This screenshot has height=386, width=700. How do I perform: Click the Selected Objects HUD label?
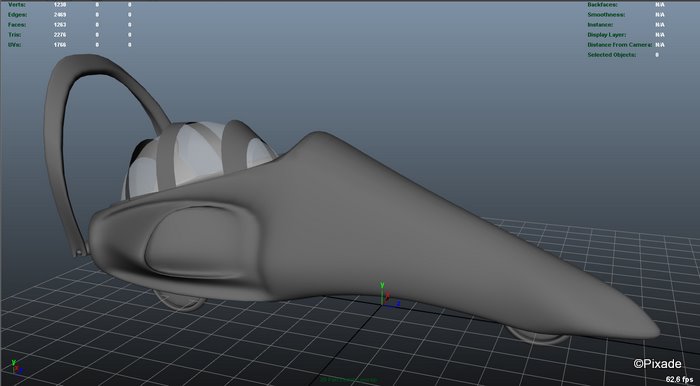coord(612,55)
